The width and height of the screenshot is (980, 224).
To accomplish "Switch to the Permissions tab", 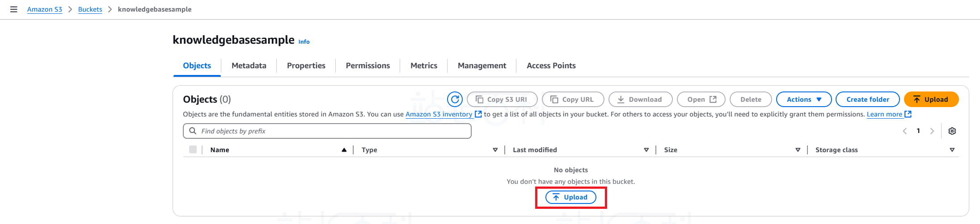I will click(x=367, y=66).
